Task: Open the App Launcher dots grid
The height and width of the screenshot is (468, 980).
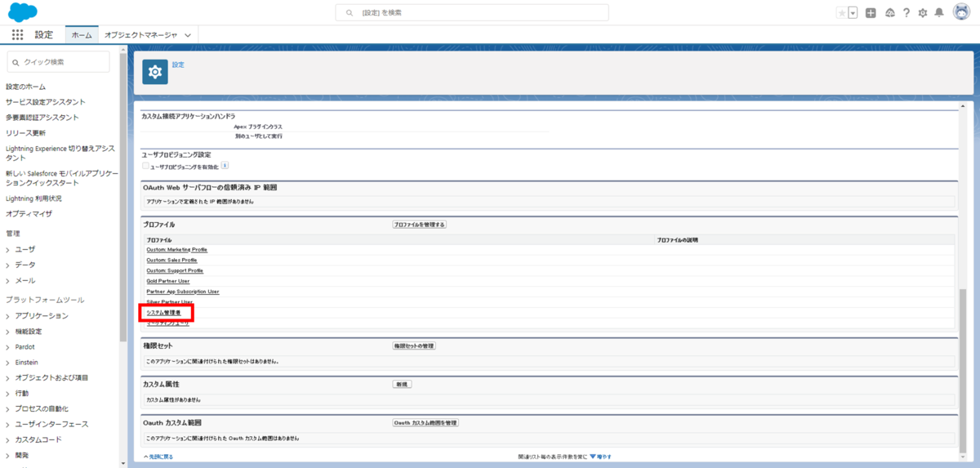Action: click(17, 35)
